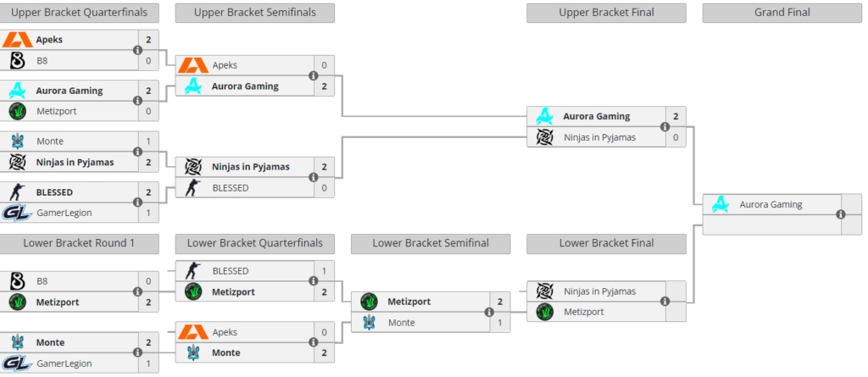
Task: Open match info for Apeks vs B8
Action: click(137, 50)
